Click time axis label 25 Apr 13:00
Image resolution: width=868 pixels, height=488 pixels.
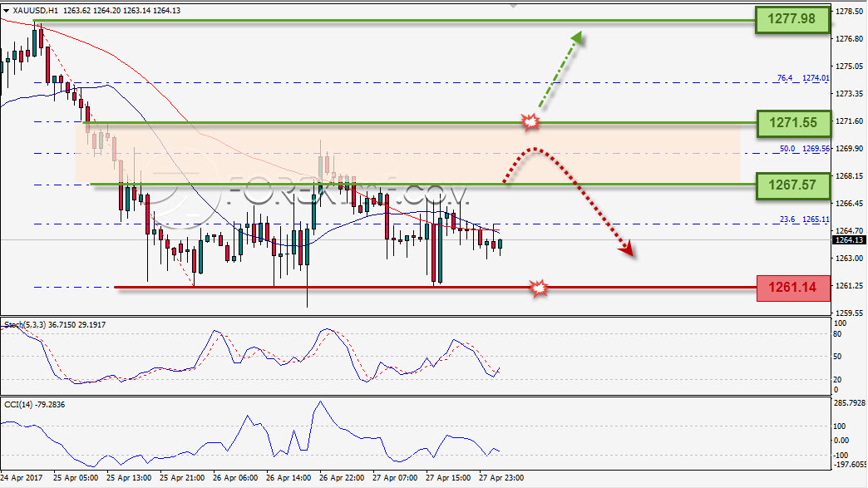pos(129,477)
